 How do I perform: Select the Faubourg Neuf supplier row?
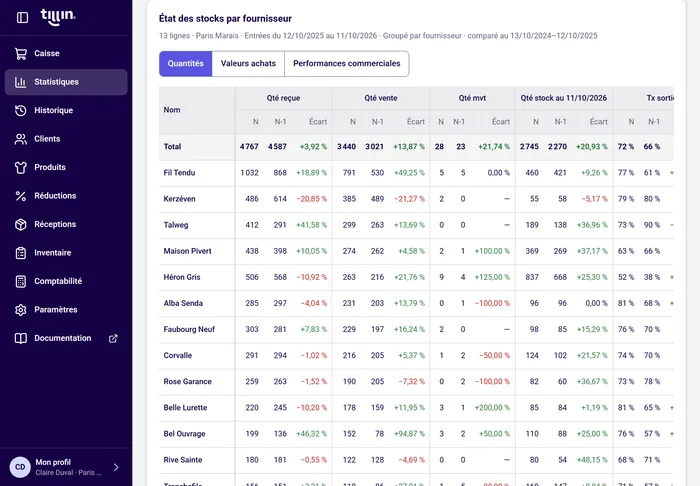click(416, 329)
